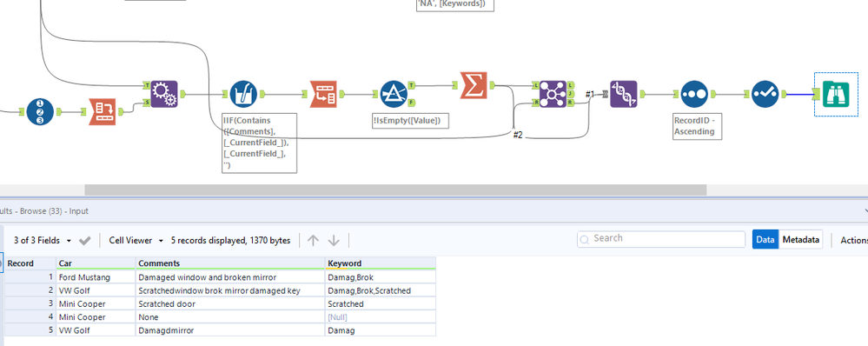Click the Filter tool's F output anchor
The width and height of the screenshot is (868, 346).
click(x=412, y=103)
